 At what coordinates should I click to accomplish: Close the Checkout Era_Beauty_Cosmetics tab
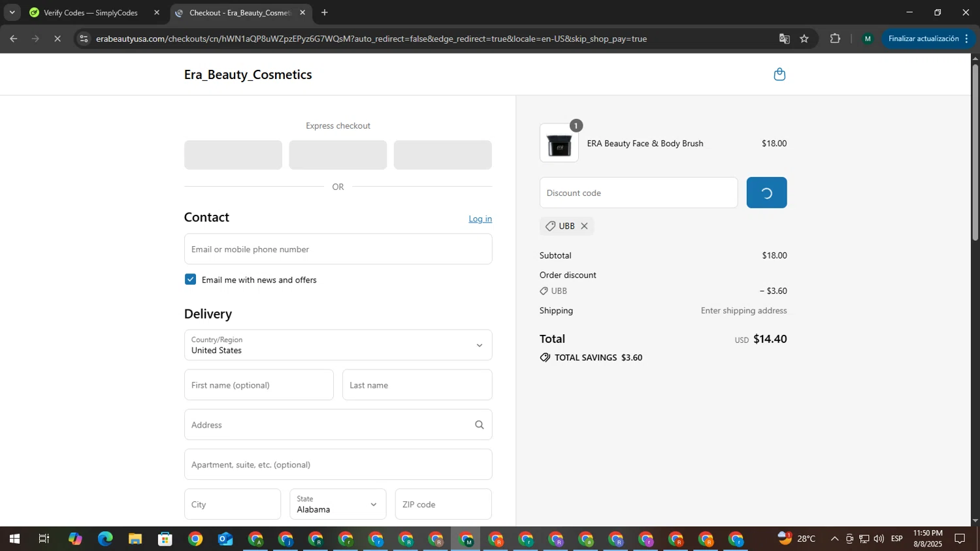tap(302, 12)
